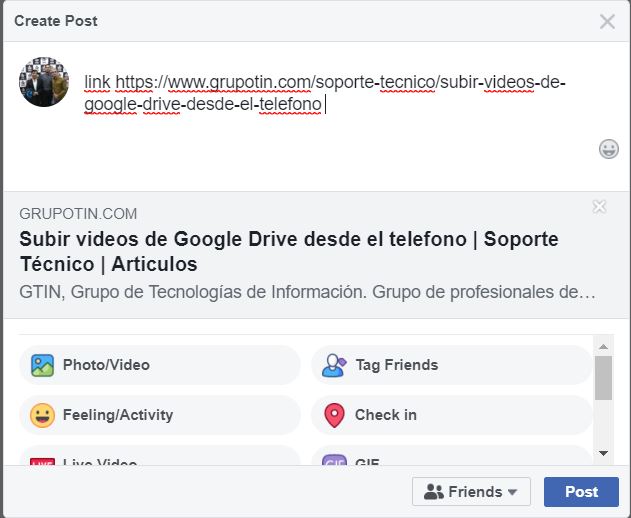The image size is (631, 518).
Task: Remove the GRUPOTIN.COM link preview
Action: (x=599, y=207)
